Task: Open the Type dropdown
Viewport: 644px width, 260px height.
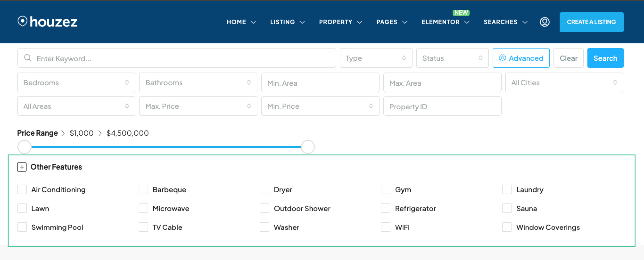Action: pos(376,58)
